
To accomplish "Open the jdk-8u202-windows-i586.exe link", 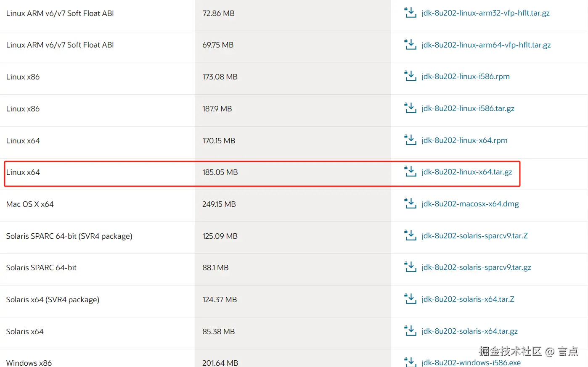I will click(471, 362).
